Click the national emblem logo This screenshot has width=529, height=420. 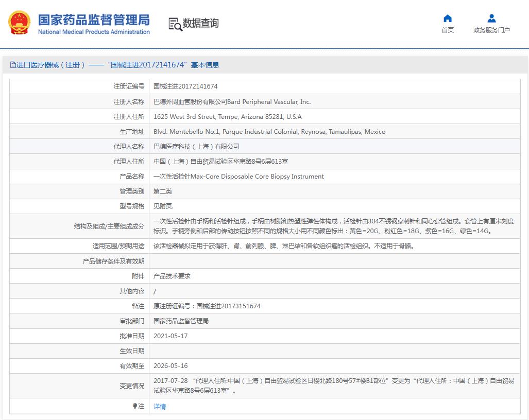point(19,23)
